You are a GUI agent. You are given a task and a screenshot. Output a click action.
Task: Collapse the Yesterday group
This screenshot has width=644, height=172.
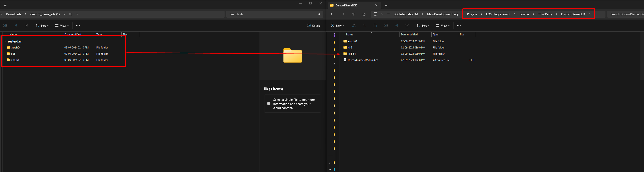[x=6, y=41]
